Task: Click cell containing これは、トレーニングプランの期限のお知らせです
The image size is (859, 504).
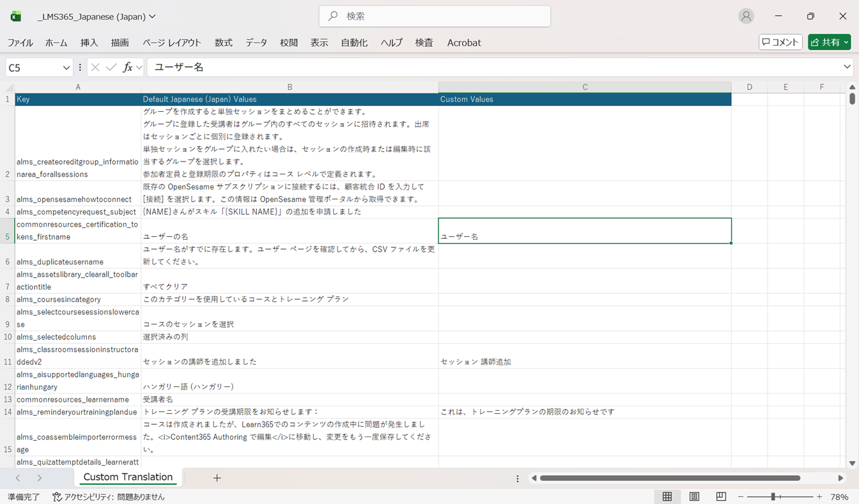Action: [x=585, y=412]
